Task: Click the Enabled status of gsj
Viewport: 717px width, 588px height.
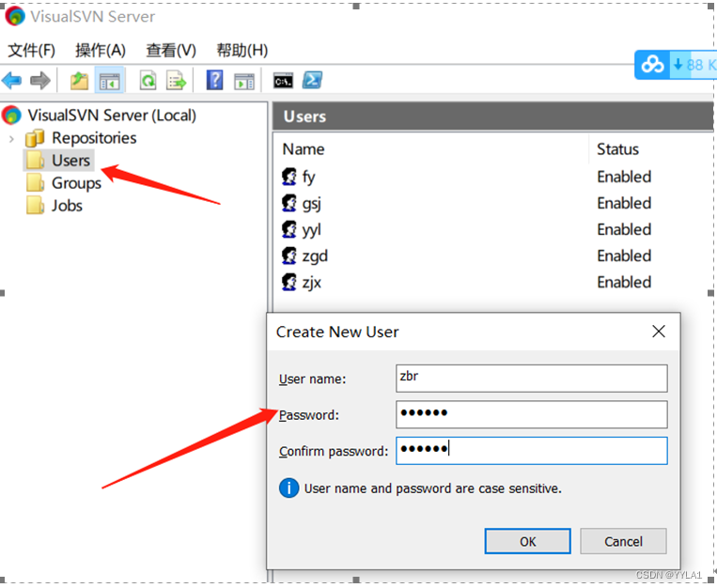Action: [x=624, y=203]
